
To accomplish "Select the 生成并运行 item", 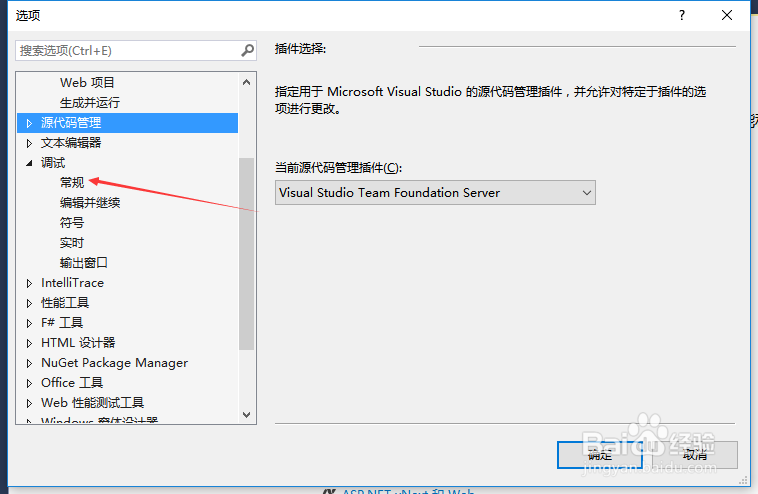I will click(x=90, y=103).
